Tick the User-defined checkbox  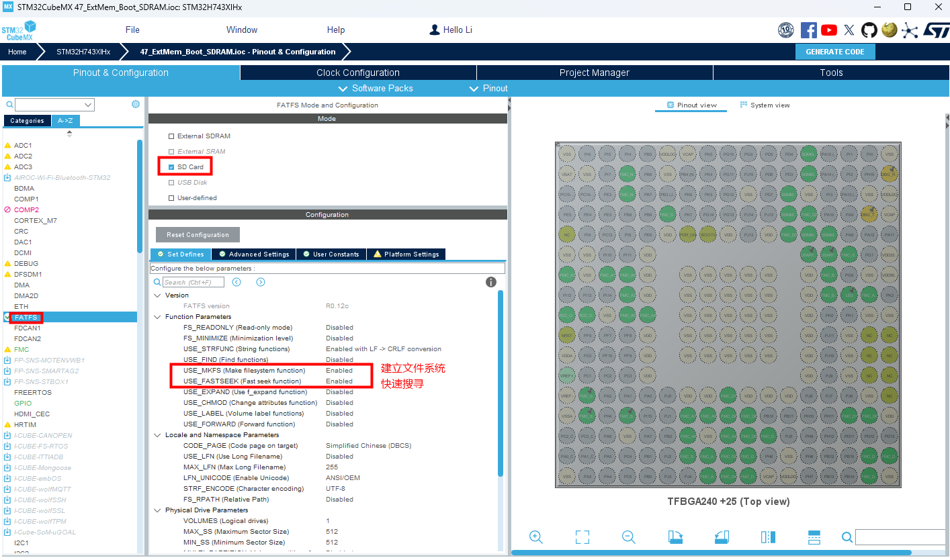pos(171,198)
